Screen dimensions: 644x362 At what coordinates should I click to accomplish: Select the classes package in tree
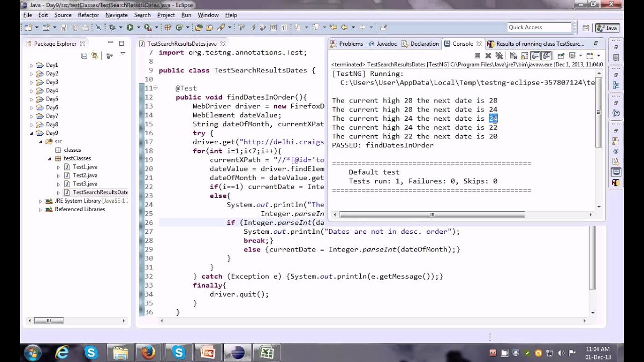pyautogui.click(x=68, y=150)
